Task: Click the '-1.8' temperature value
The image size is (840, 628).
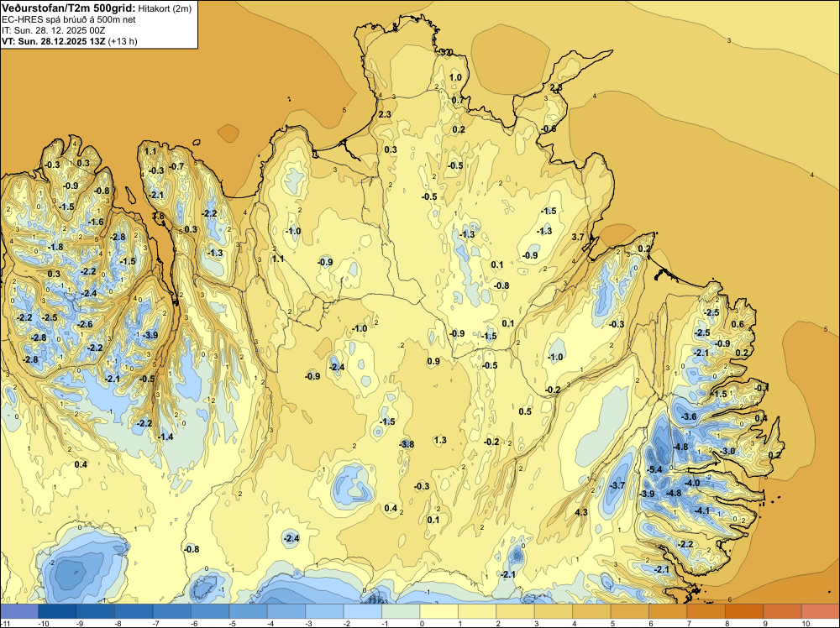Action: coord(55,247)
